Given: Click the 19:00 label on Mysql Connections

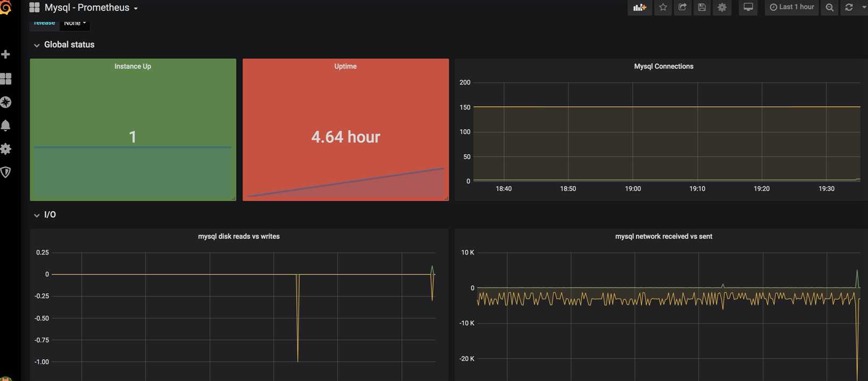Looking at the screenshot, I should click(632, 189).
